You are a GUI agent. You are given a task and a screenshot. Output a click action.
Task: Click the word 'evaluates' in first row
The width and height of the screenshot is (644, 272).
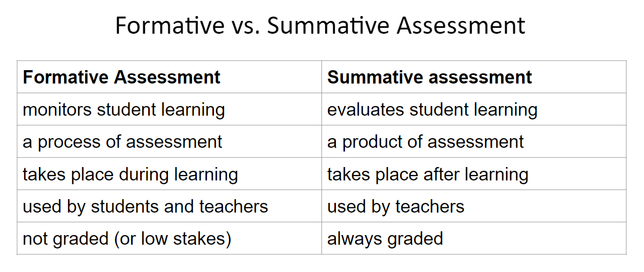coord(366,109)
